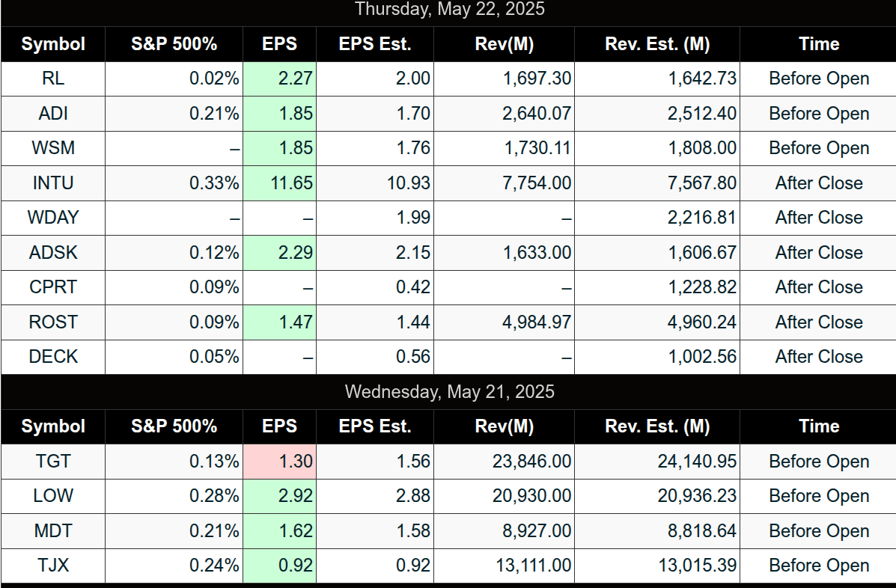The height and width of the screenshot is (588, 896).
Task: Click ADSK's S&P 500 weight 0.12%
Action: point(214,252)
